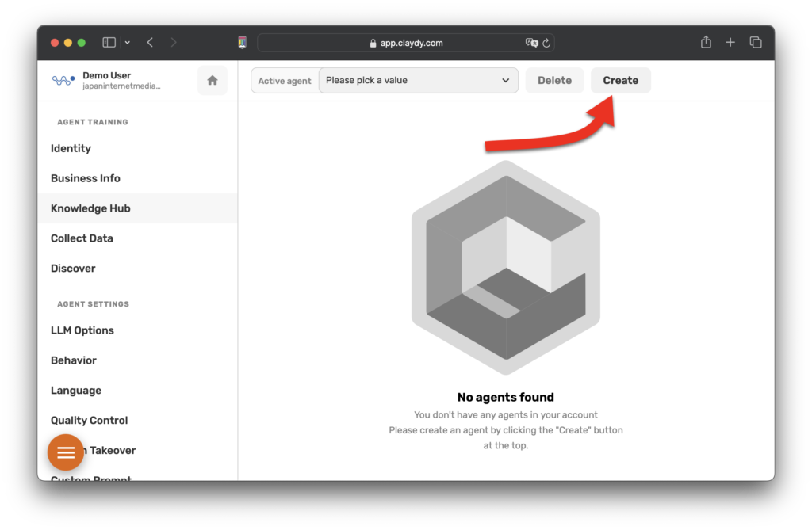The height and width of the screenshot is (530, 812).
Task: Reload the page with the refresh icon
Action: (547, 43)
